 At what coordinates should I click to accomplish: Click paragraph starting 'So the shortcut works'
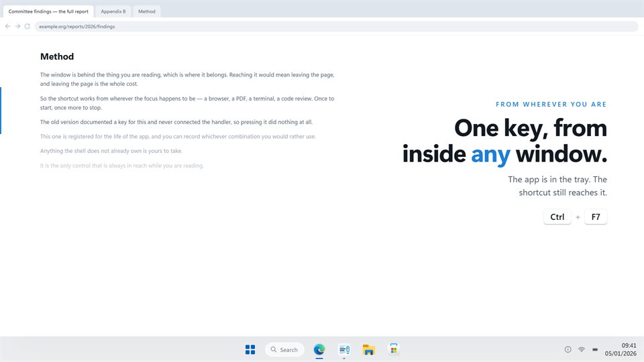click(x=187, y=103)
